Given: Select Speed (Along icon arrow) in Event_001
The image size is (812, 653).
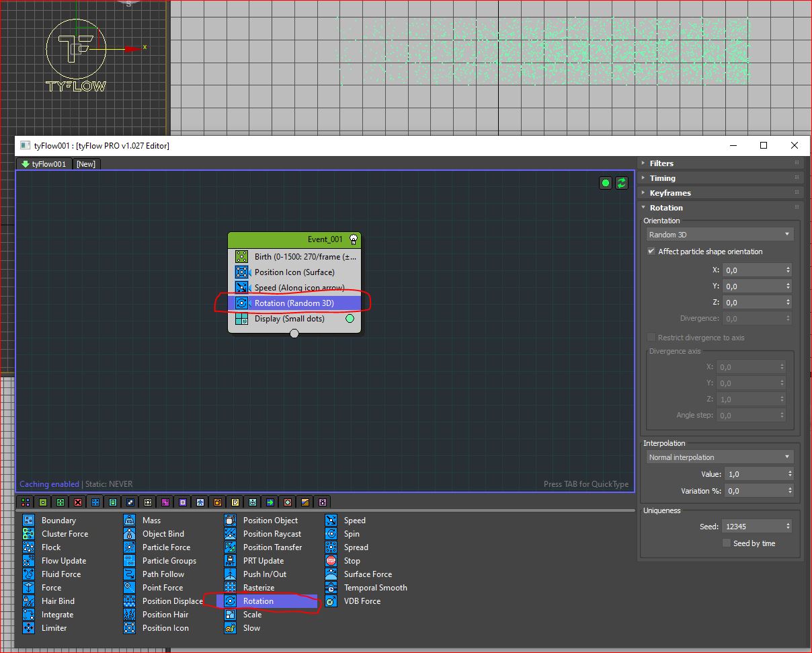Looking at the screenshot, I should [294, 288].
